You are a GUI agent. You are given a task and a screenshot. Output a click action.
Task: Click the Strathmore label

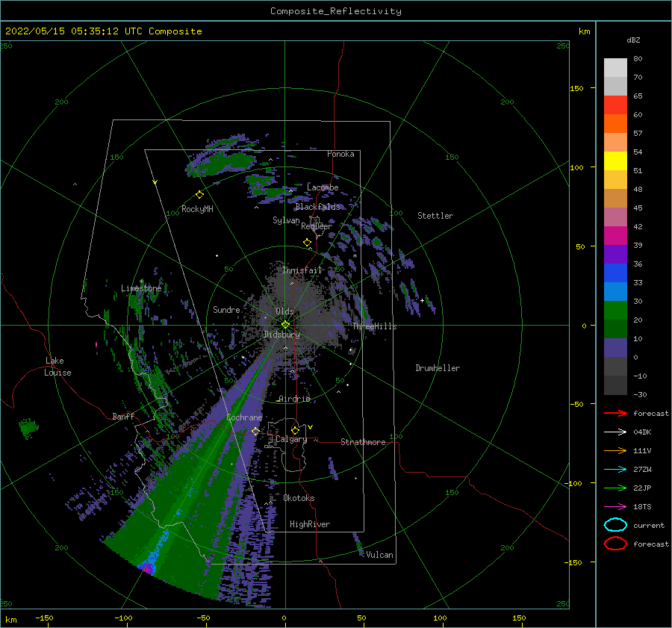point(363,442)
